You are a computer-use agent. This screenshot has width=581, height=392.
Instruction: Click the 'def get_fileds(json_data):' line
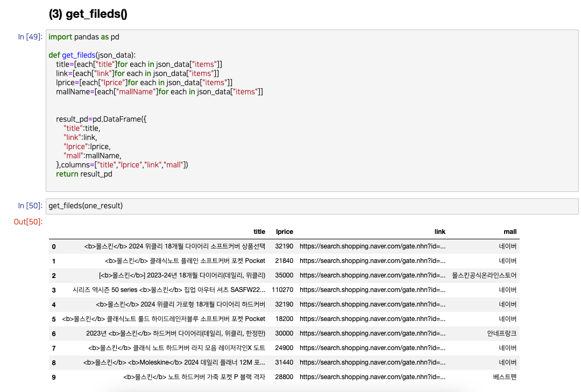[x=92, y=55]
